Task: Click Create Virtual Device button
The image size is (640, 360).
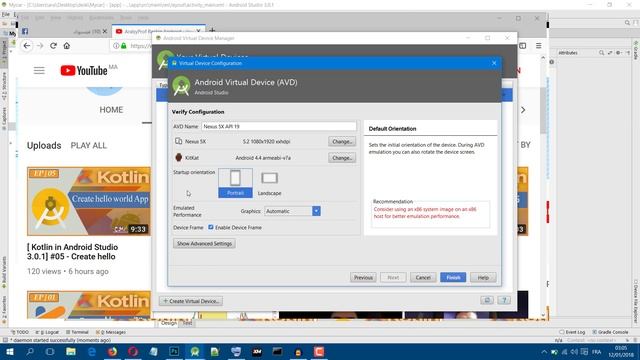Action: coord(191,301)
